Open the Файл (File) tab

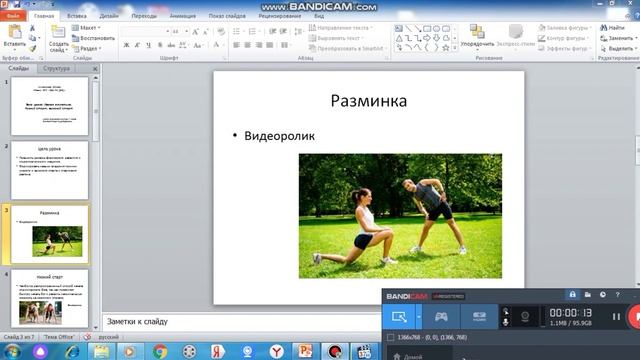[x=13, y=16]
